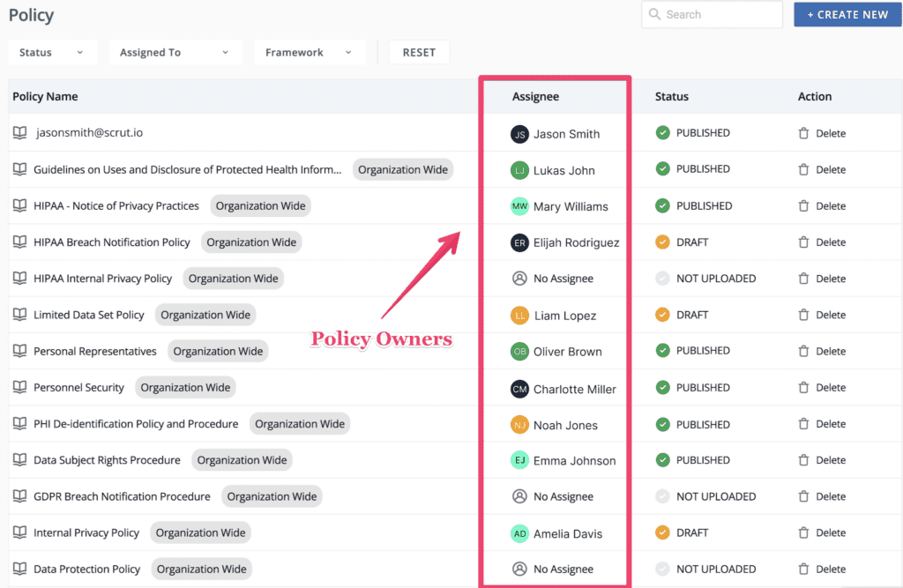The height and width of the screenshot is (588, 903).
Task: Click not uploaded status icon for Data Protection Policy
Action: (x=662, y=569)
